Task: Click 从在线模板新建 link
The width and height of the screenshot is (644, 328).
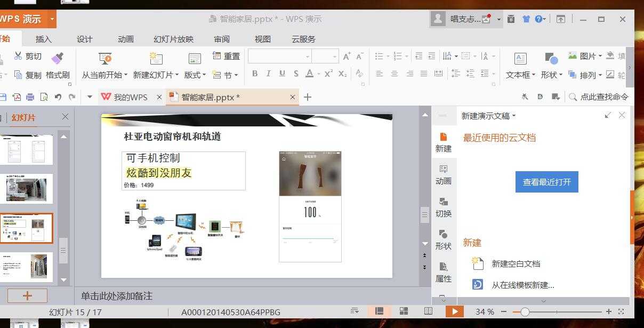Action: [x=522, y=285]
